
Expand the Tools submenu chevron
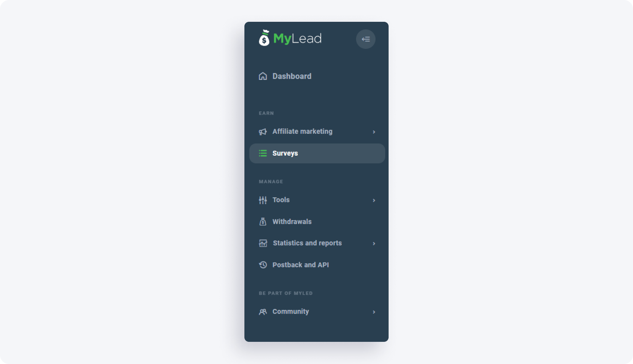374,200
